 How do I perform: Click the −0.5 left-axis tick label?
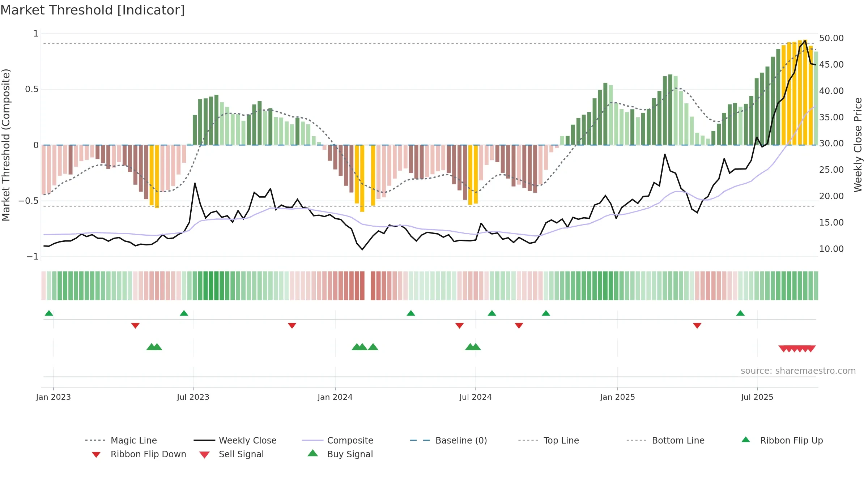[x=29, y=201]
